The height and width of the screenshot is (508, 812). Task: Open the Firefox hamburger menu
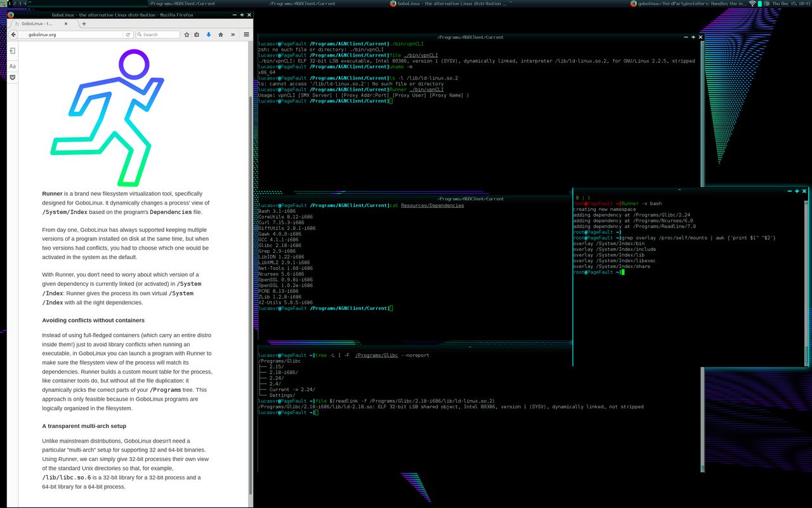[246, 34]
